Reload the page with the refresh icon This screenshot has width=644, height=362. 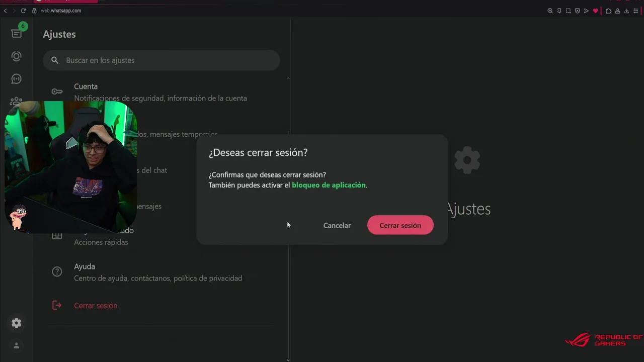click(x=23, y=11)
